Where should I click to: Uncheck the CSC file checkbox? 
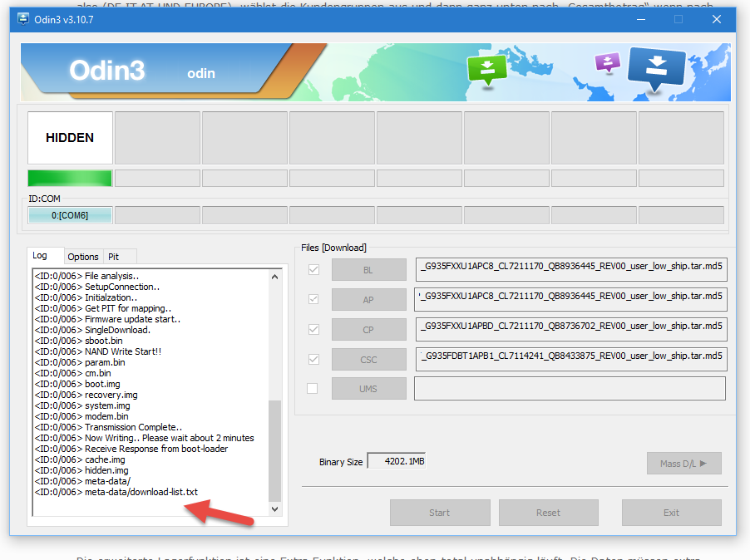(313, 359)
